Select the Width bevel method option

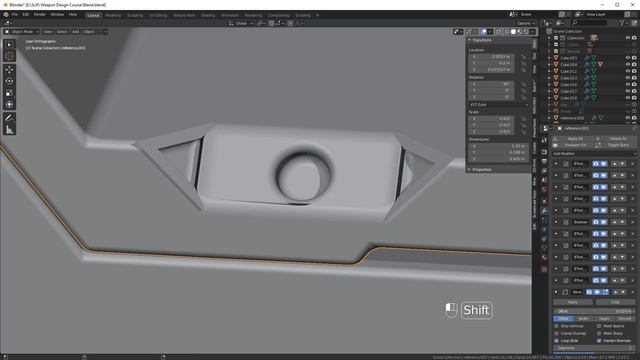tap(584, 319)
